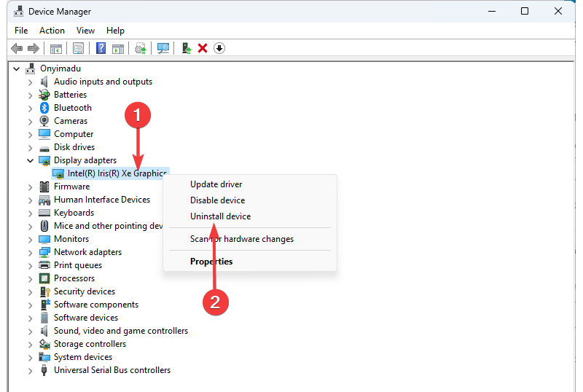Click the Mice and other pointing devices icon

tap(44, 226)
